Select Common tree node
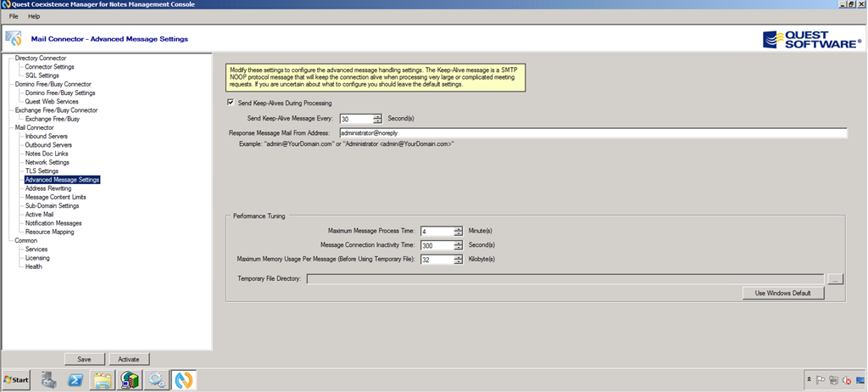Image resolution: width=868 pixels, height=392 pixels. pos(26,241)
